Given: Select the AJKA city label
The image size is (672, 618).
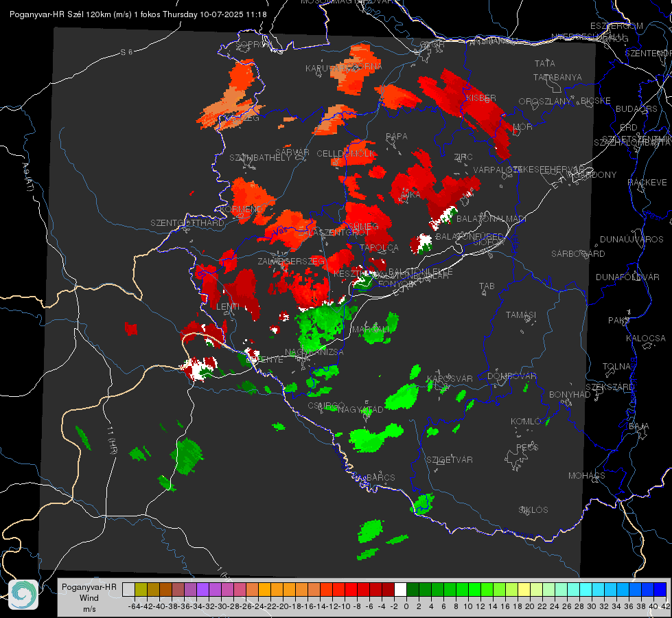Looking at the screenshot, I should pyautogui.click(x=410, y=195).
